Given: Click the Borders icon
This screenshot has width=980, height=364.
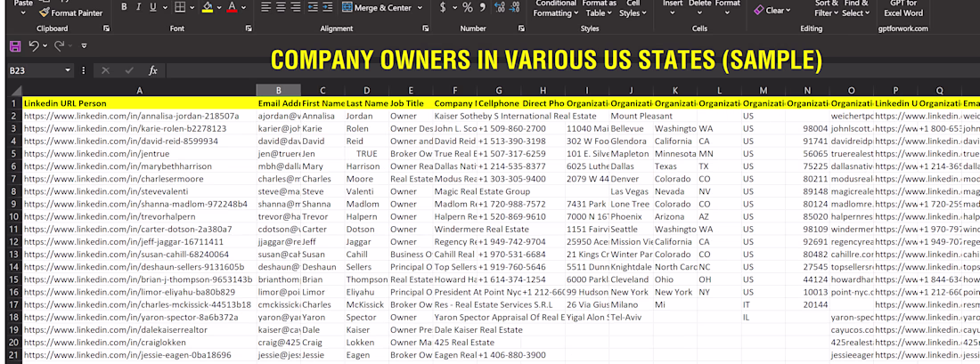Looking at the screenshot, I should [179, 7].
